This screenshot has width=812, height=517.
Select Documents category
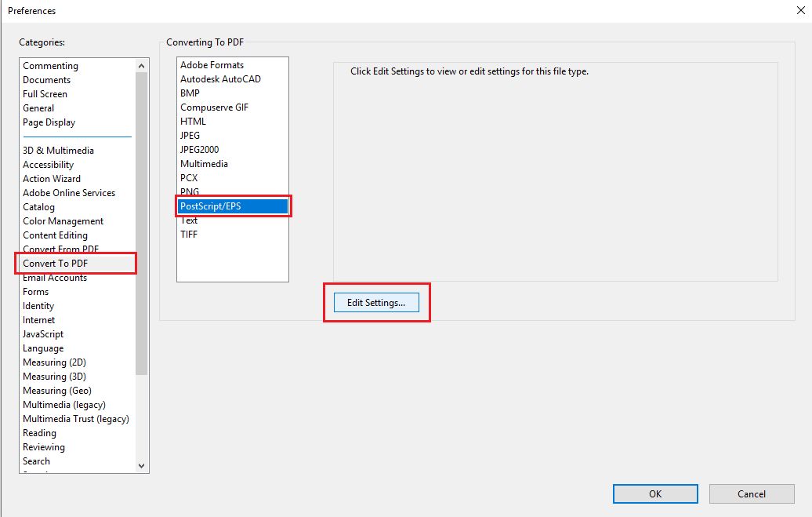pyautogui.click(x=46, y=80)
